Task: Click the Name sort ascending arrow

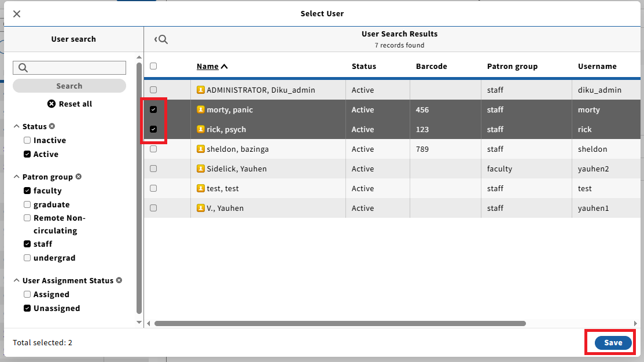Action: (x=225, y=67)
